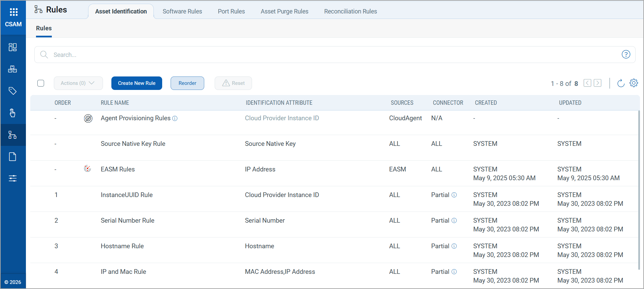Open the CSAM app picker grid
The height and width of the screenshot is (289, 644).
coord(13,12)
